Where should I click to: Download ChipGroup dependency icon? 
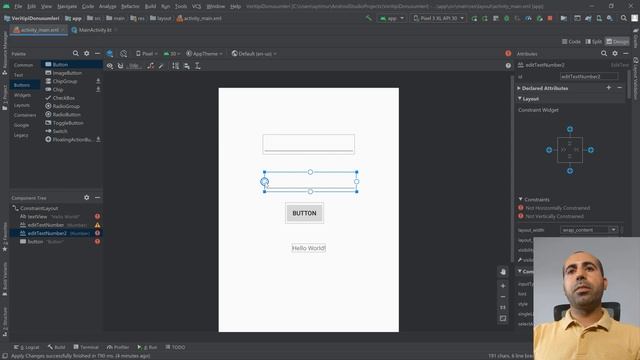(x=98, y=81)
